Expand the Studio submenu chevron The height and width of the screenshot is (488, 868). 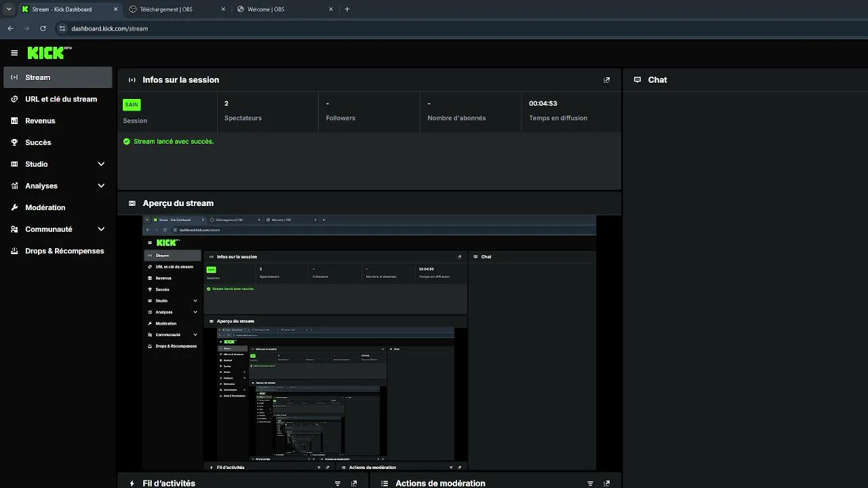tap(101, 164)
